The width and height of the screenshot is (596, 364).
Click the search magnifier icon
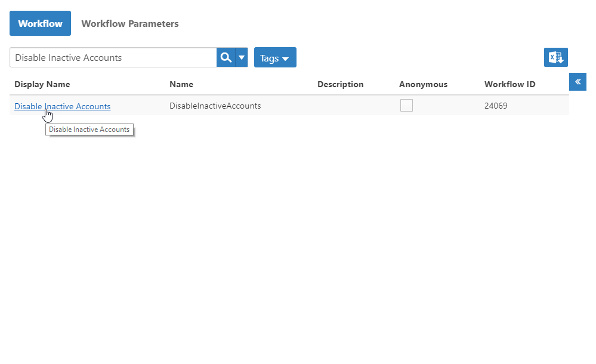[x=226, y=57]
